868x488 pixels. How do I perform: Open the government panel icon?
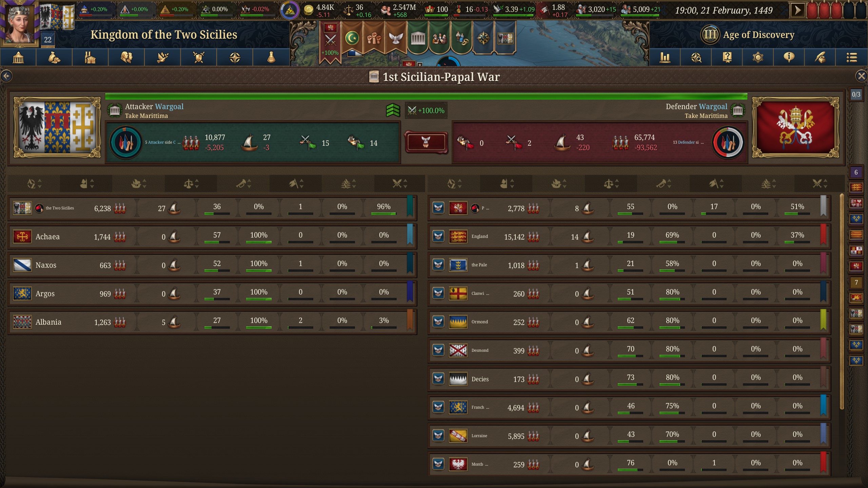(18, 57)
